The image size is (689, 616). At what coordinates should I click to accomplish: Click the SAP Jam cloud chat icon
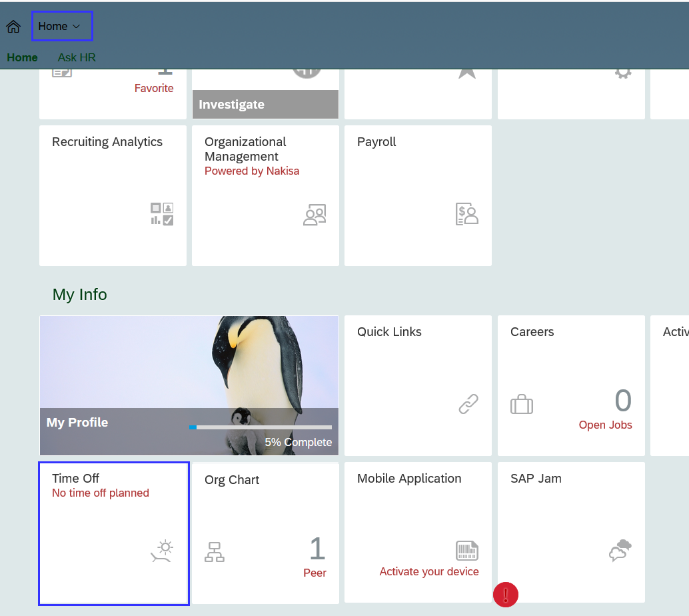[620, 550]
